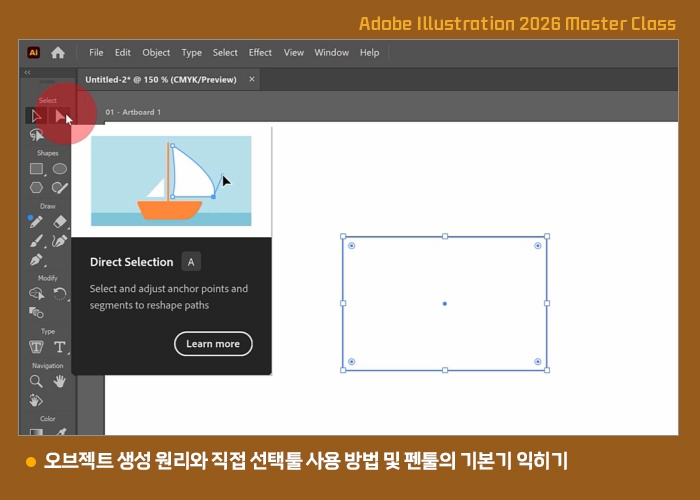Image resolution: width=700 pixels, height=500 pixels.
Task: Open the View menu
Action: click(294, 53)
